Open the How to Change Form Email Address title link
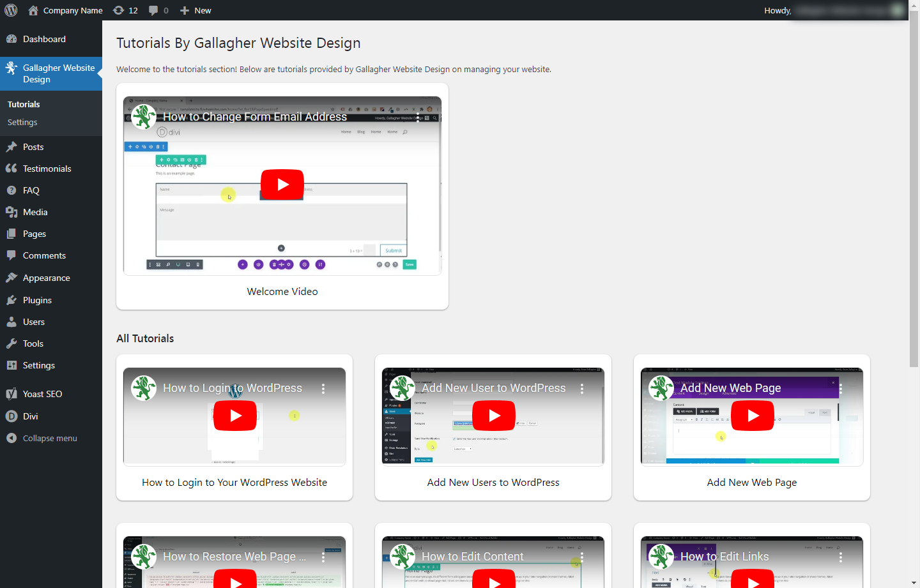Image resolution: width=920 pixels, height=588 pixels. pyautogui.click(x=255, y=117)
